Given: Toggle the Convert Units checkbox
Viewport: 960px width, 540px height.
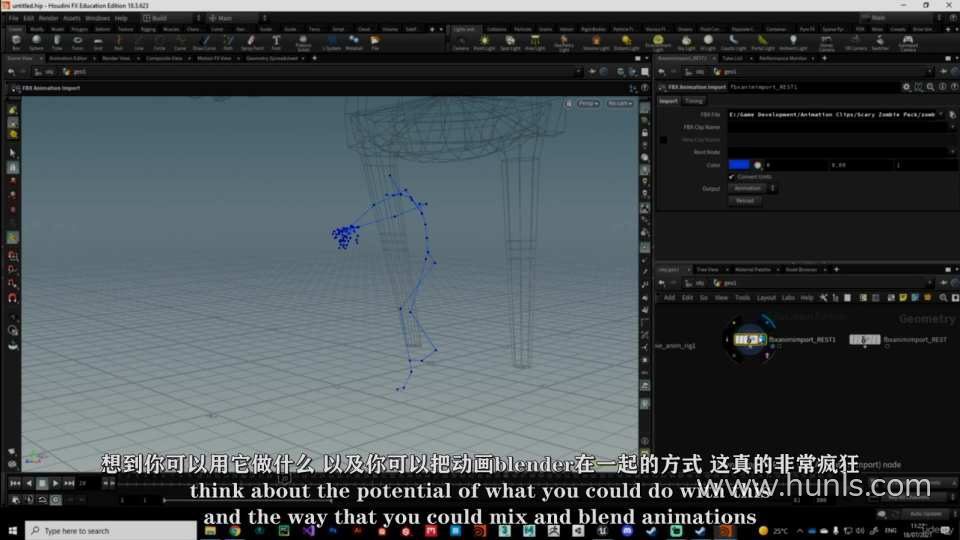Looking at the screenshot, I should 732,177.
